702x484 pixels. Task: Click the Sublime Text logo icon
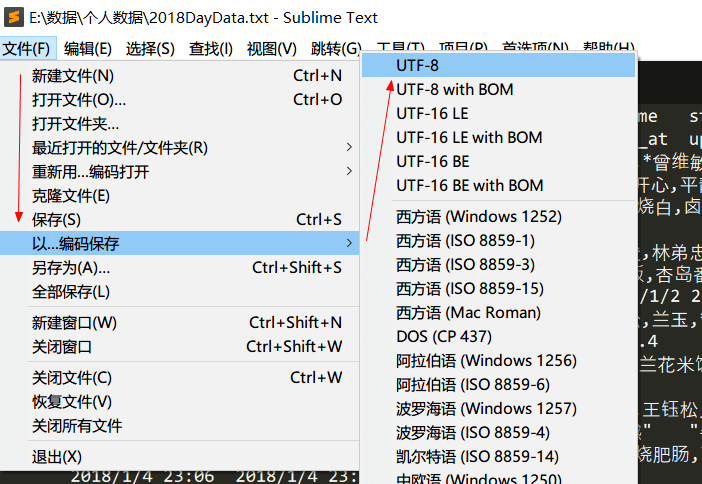(13, 17)
